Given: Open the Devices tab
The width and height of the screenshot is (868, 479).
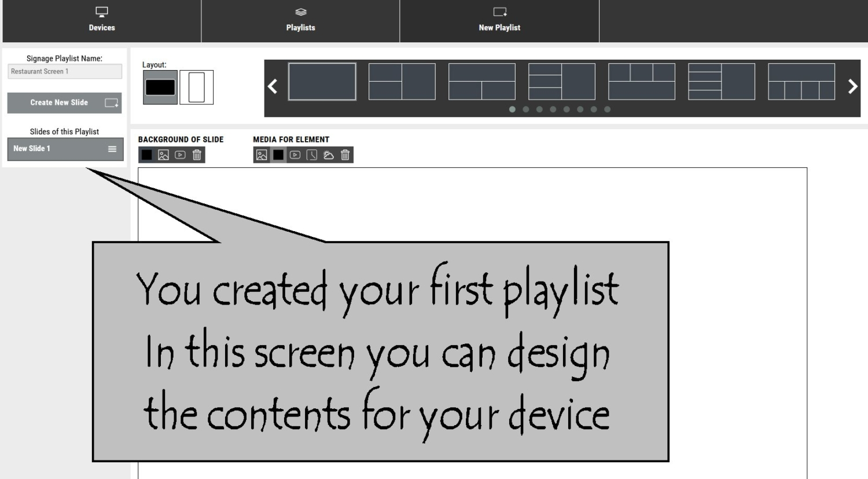Looking at the screenshot, I should [102, 21].
